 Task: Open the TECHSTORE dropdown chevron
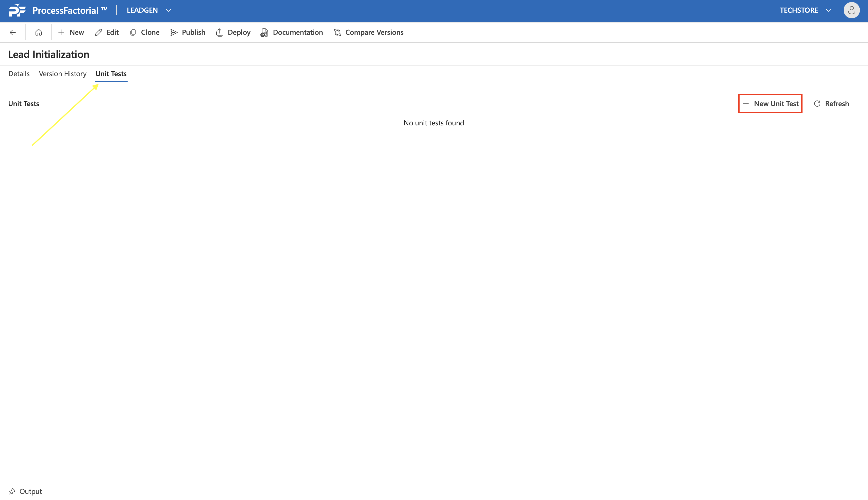pyautogui.click(x=828, y=10)
